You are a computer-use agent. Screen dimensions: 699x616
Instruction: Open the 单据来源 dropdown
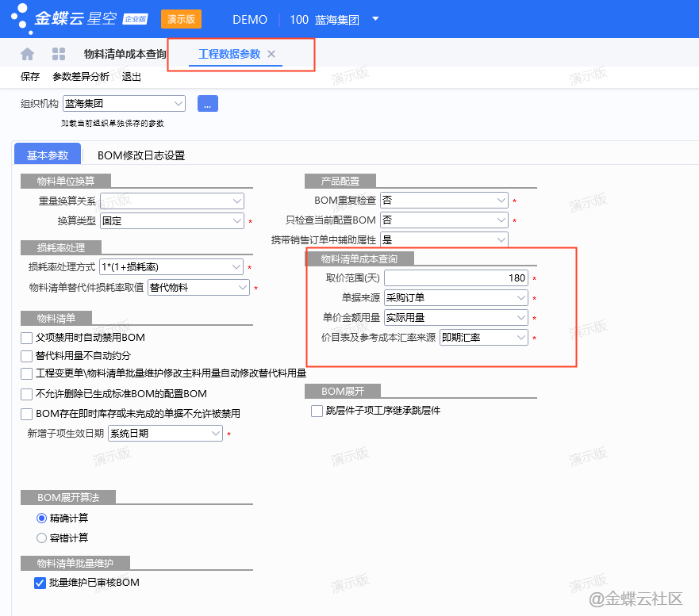520,298
